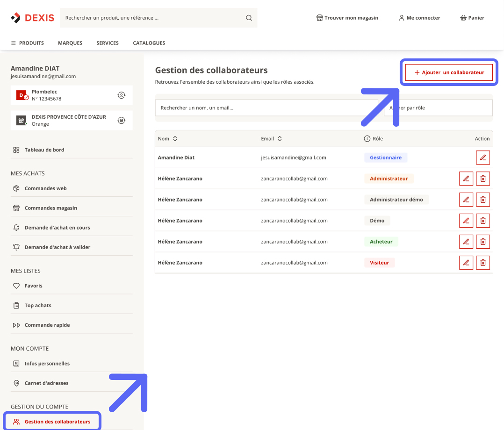Click the DEXIS logo
The image size is (504, 430).
tap(32, 18)
